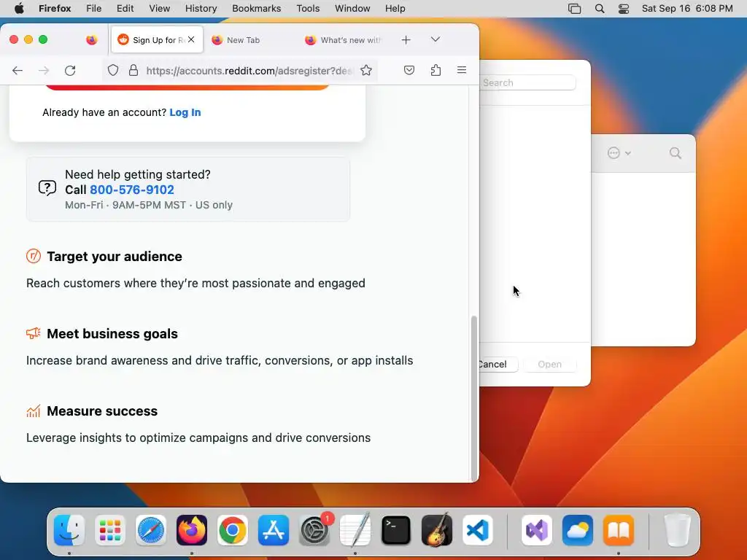Viewport: 747px width, 560px height.
Task: Click the pinned Firefox tab icon
Action: (91, 40)
